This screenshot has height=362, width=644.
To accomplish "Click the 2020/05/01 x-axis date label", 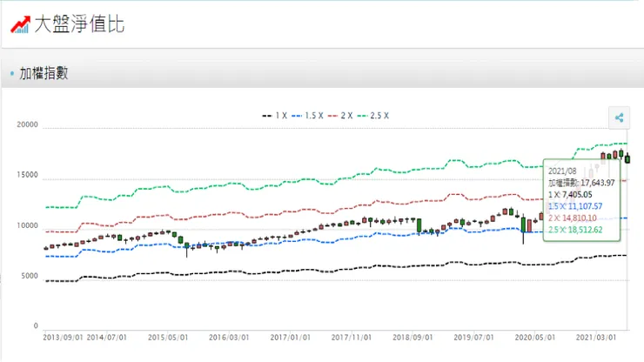I will pos(537,337).
